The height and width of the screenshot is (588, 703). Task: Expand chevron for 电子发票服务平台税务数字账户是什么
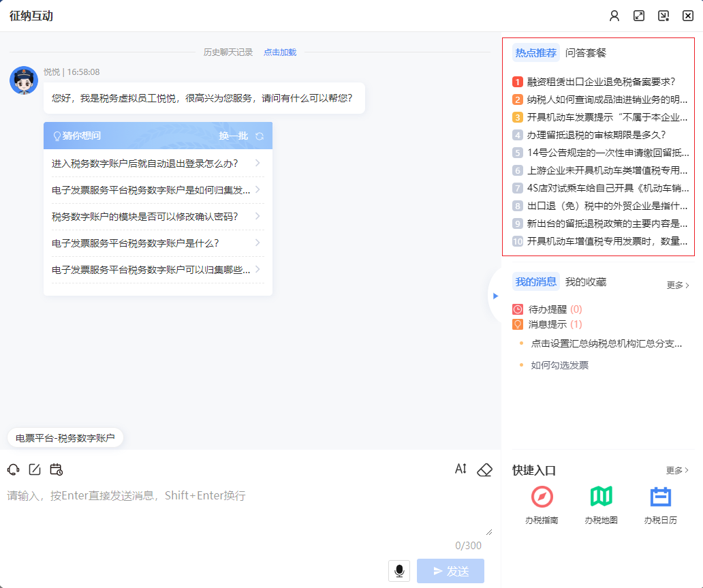257,243
